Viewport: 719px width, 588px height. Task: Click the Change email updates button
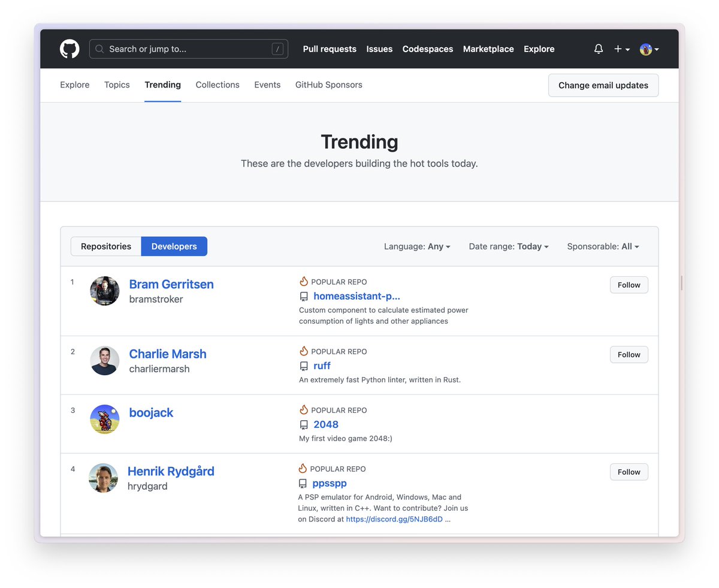click(x=603, y=85)
